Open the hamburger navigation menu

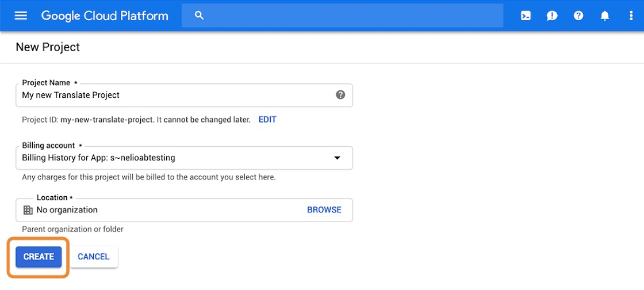(x=21, y=16)
